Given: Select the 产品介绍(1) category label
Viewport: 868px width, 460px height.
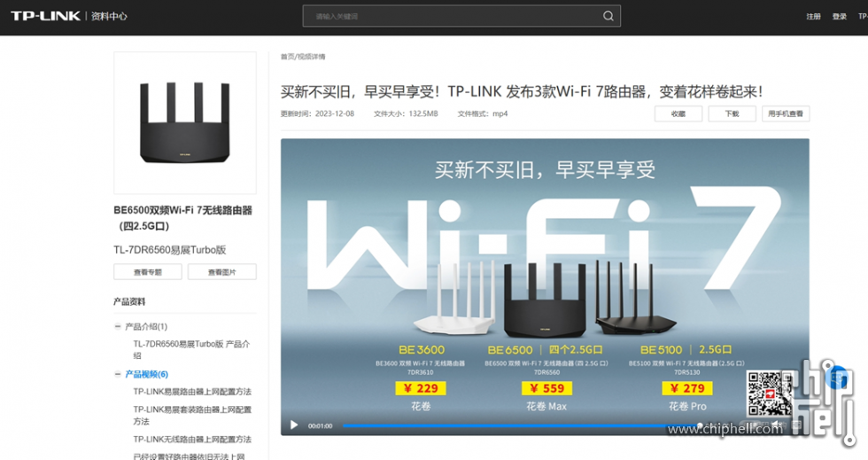Looking at the screenshot, I should pyautogui.click(x=146, y=326).
